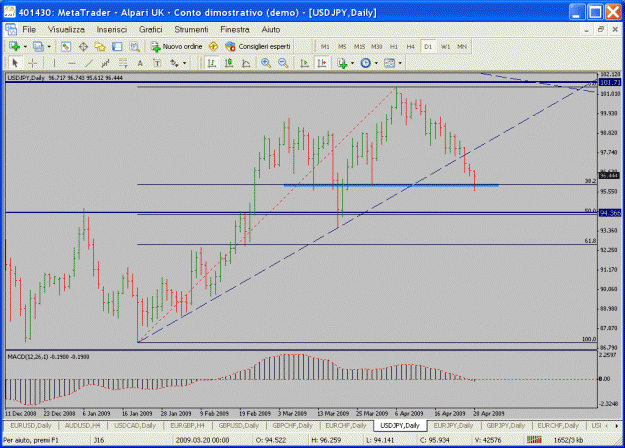Zoom out of the chart
The image size is (625, 448).
(283, 63)
